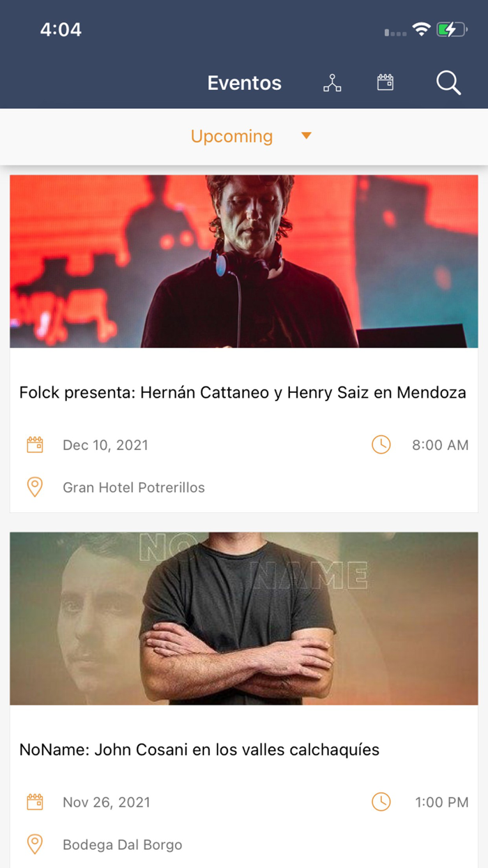
Task: Tap Hernán Cattaneo DJ event photo
Action: [x=244, y=262]
